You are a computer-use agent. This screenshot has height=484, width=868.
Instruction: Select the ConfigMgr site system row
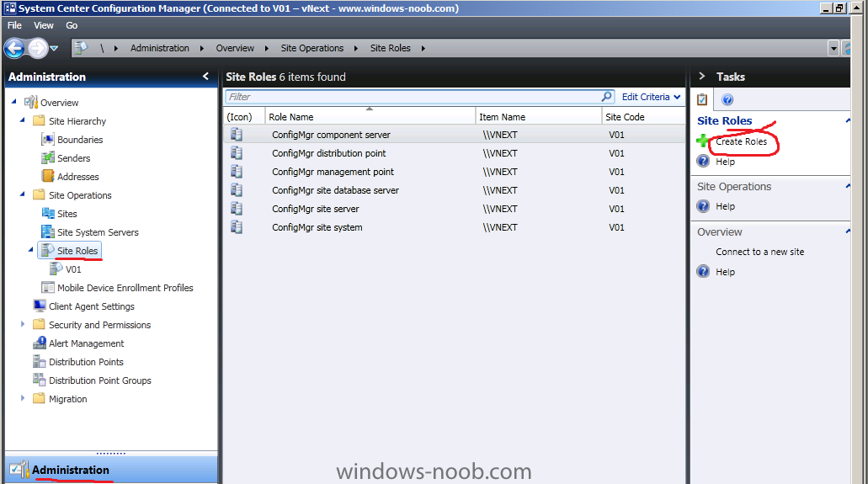click(x=455, y=227)
